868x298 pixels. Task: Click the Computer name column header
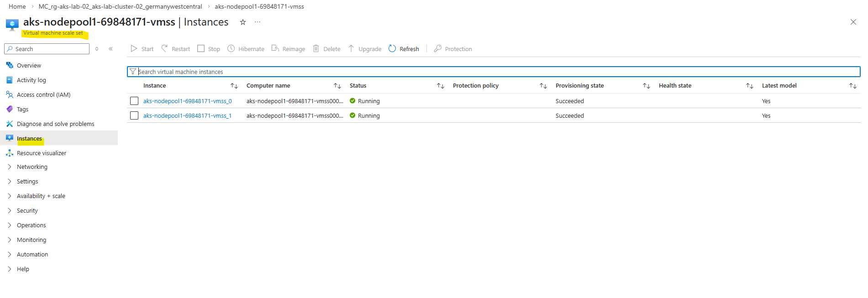tap(268, 85)
